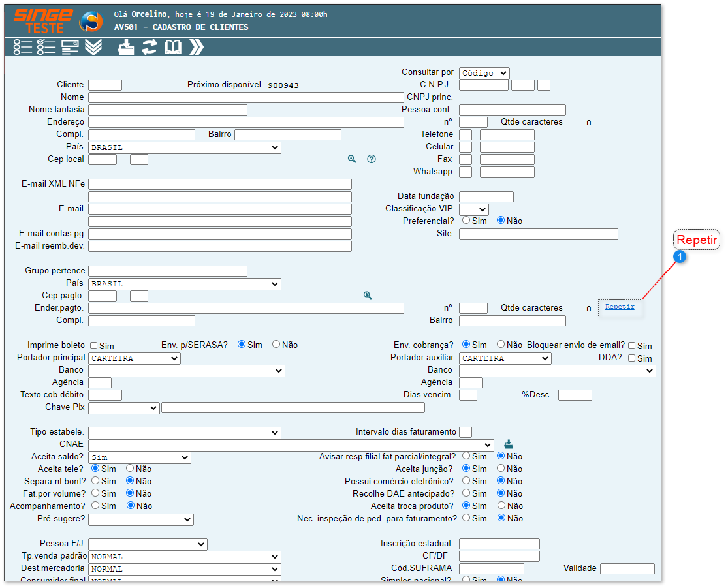Open the search form icon in toolbar

[70, 47]
